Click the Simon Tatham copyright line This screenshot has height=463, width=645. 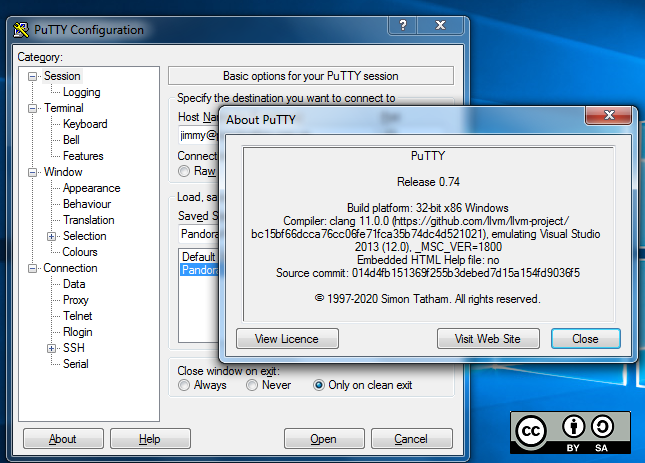(x=427, y=299)
